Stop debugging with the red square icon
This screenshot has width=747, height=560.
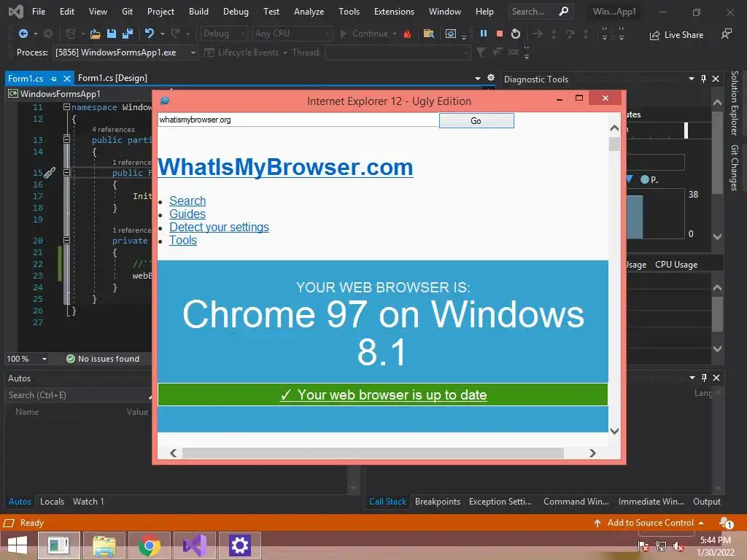coord(500,34)
